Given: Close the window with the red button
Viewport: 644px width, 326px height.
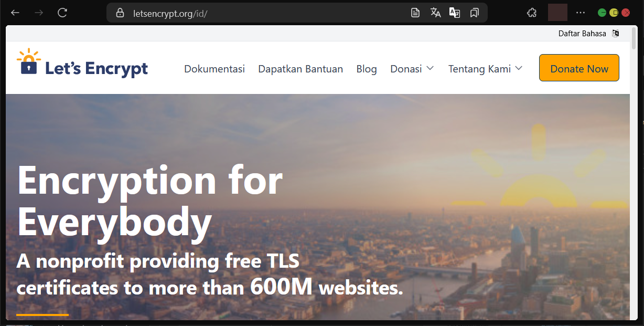Looking at the screenshot, I should pos(625,13).
